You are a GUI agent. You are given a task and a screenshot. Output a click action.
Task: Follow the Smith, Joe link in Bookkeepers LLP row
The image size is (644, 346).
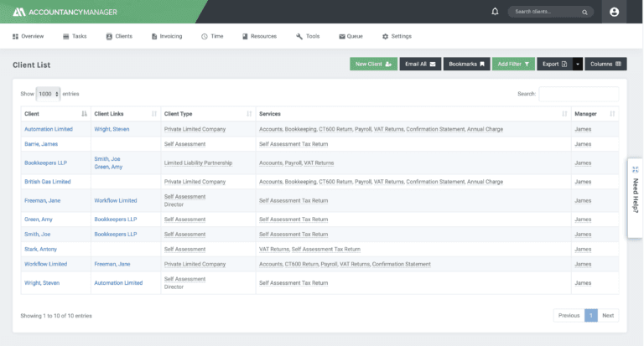107,159
